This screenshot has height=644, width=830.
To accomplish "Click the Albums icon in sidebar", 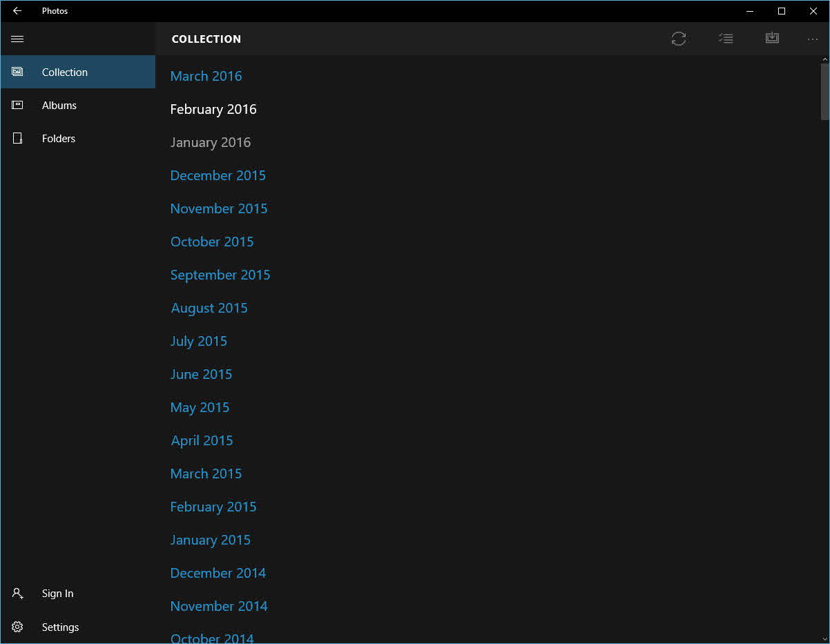I will pyautogui.click(x=17, y=106).
